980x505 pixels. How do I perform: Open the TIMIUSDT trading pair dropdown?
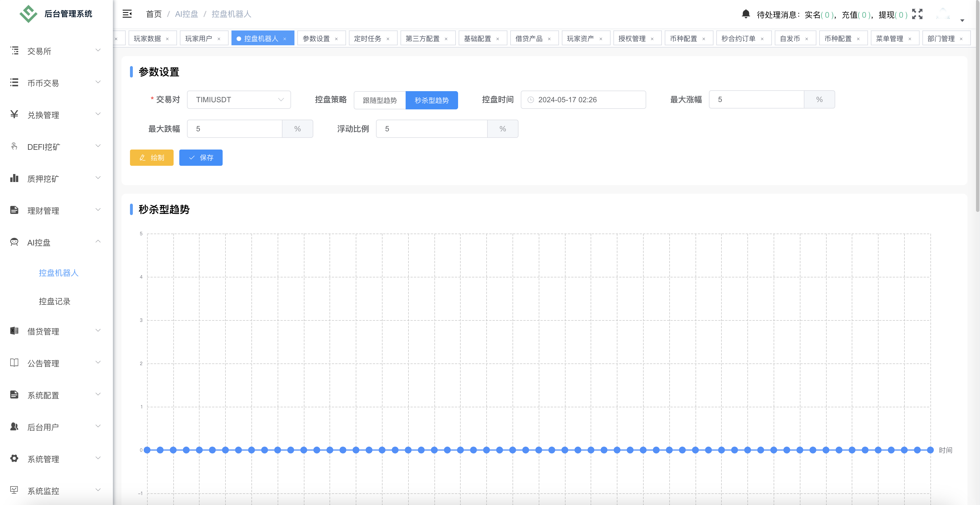click(239, 99)
